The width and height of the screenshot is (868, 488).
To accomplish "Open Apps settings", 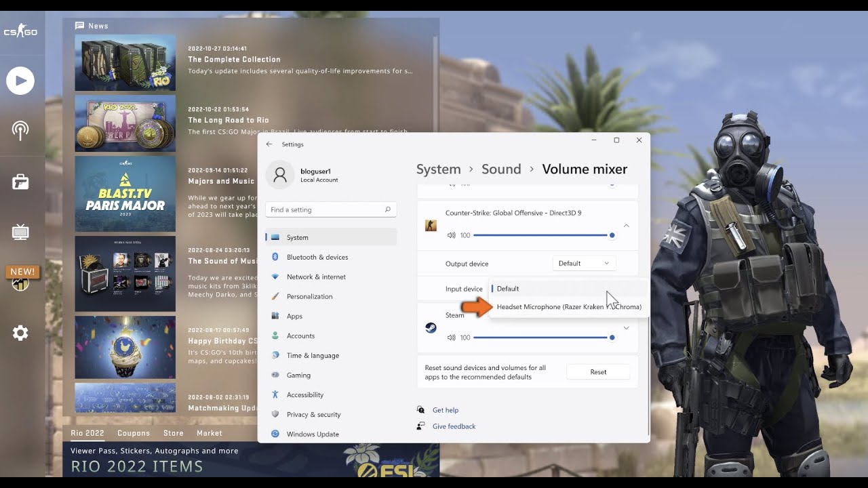I will pyautogui.click(x=330, y=316).
